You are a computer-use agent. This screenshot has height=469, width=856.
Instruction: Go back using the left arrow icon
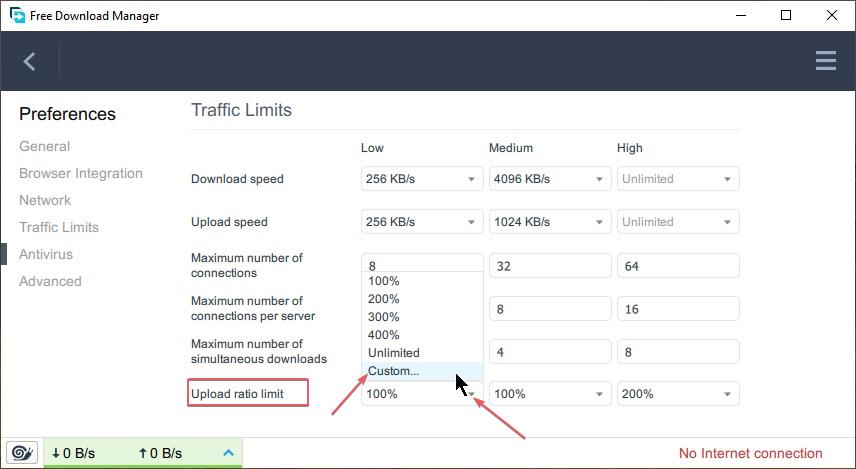point(29,61)
